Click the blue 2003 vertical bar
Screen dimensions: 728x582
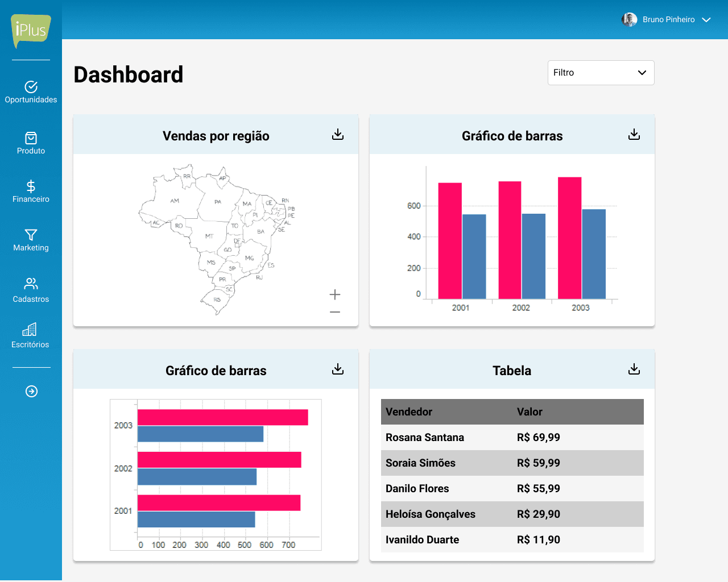[594, 254]
